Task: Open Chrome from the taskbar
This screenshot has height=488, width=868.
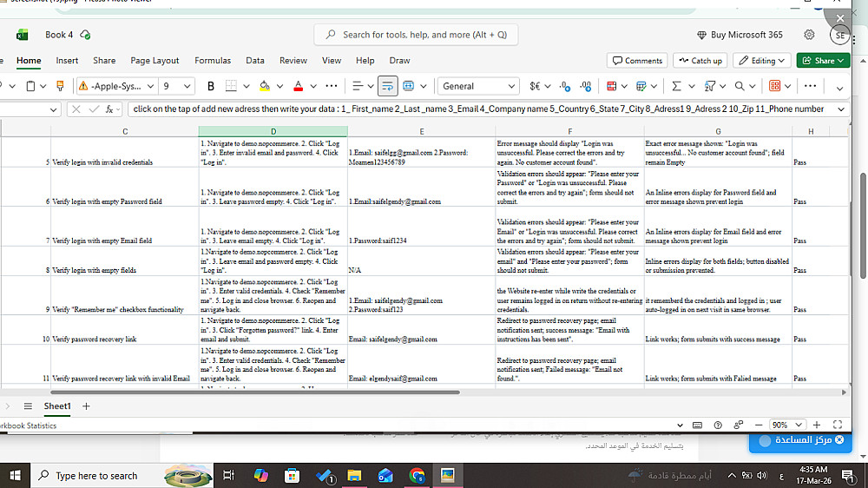Action: click(417, 475)
